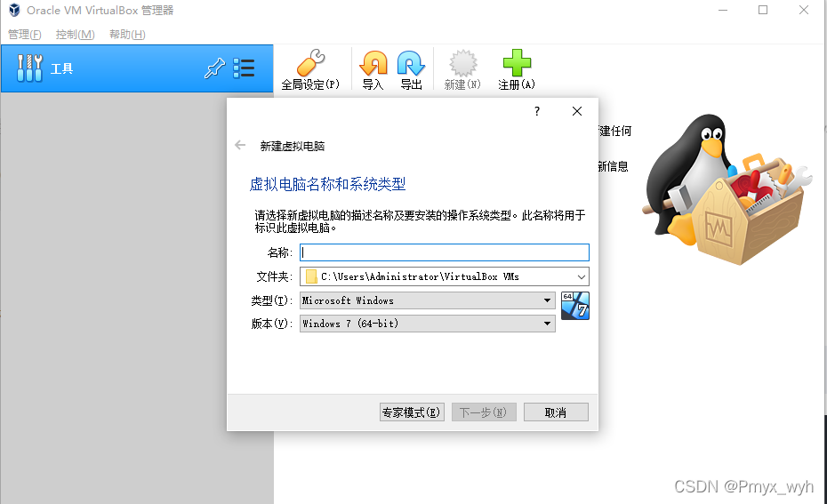The image size is (827, 504).
Task: Click the 专家模式(E) button
Action: pos(412,412)
